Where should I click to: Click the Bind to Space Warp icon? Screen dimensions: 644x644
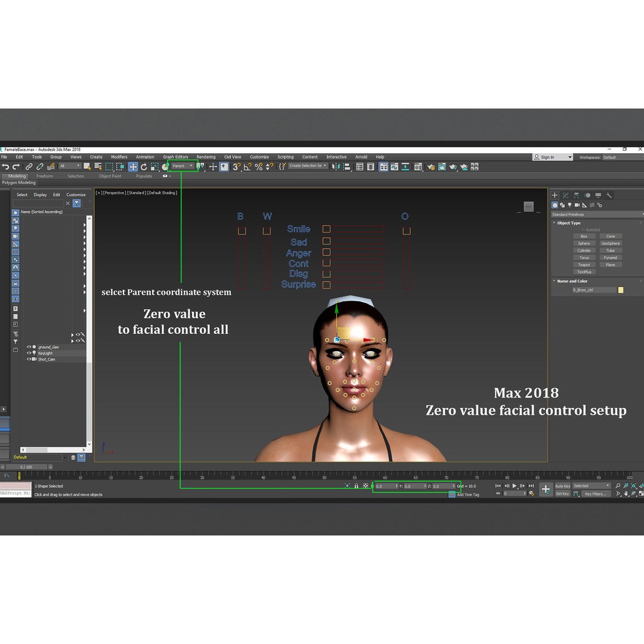(51, 166)
